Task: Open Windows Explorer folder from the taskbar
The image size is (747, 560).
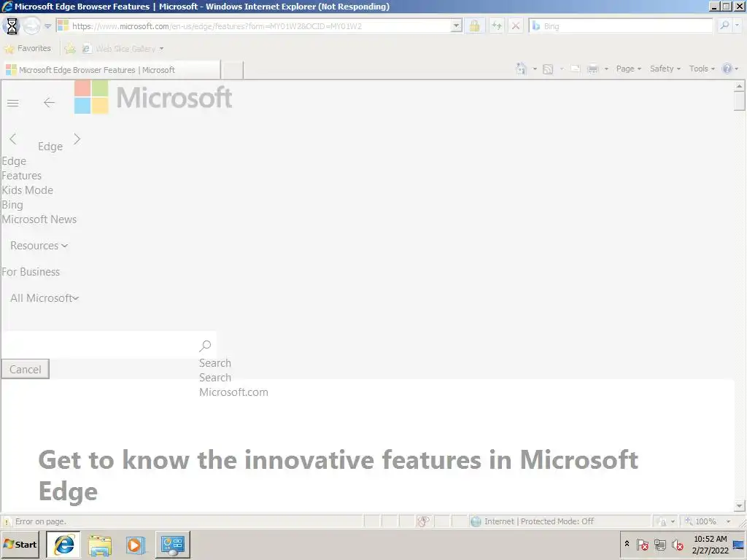Action: coord(99,545)
